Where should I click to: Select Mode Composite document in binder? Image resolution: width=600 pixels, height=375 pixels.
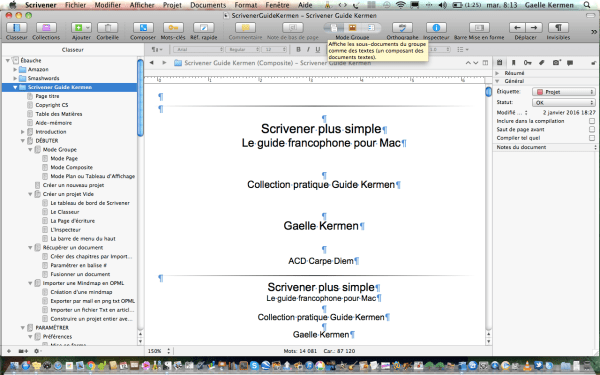coord(72,167)
